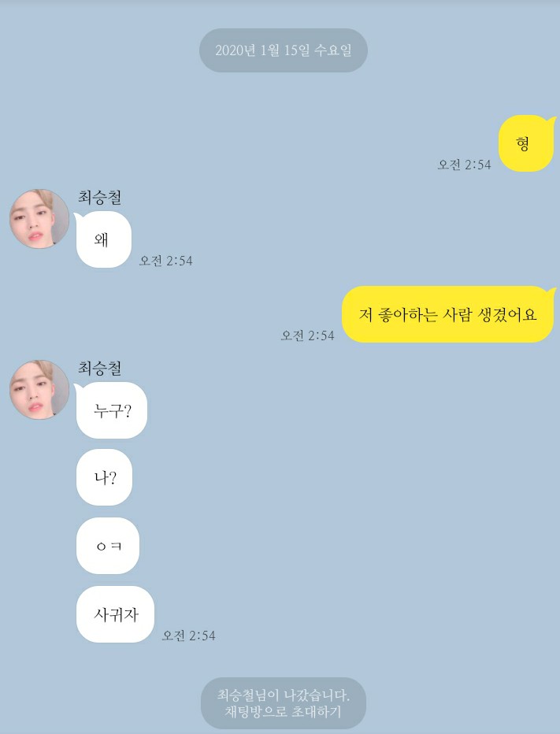
Task: Tap the 채팅방으로 초대하기 invite link
Action: [x=283, y=713]
